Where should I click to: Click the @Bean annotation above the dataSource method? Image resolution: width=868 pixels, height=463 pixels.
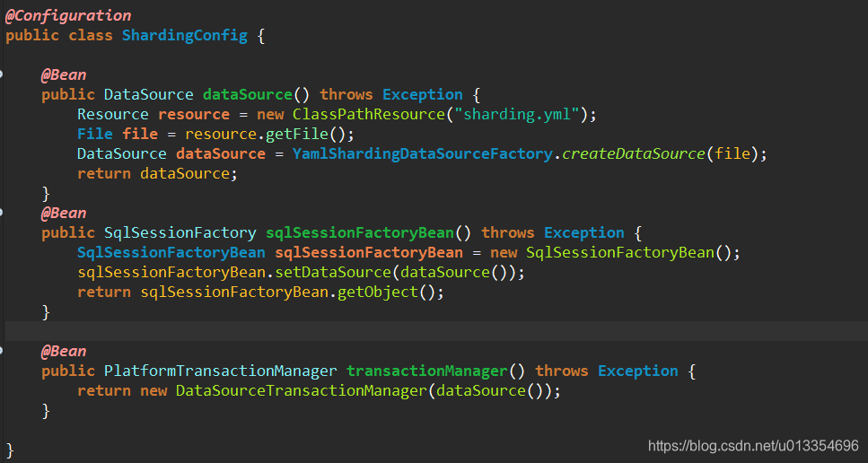click(x=64, y=74)
